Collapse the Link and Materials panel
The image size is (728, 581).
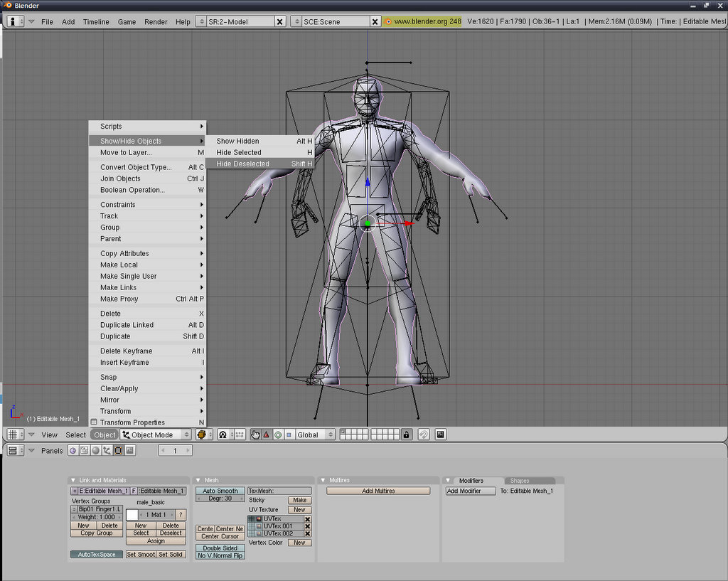tap(73, 481)
